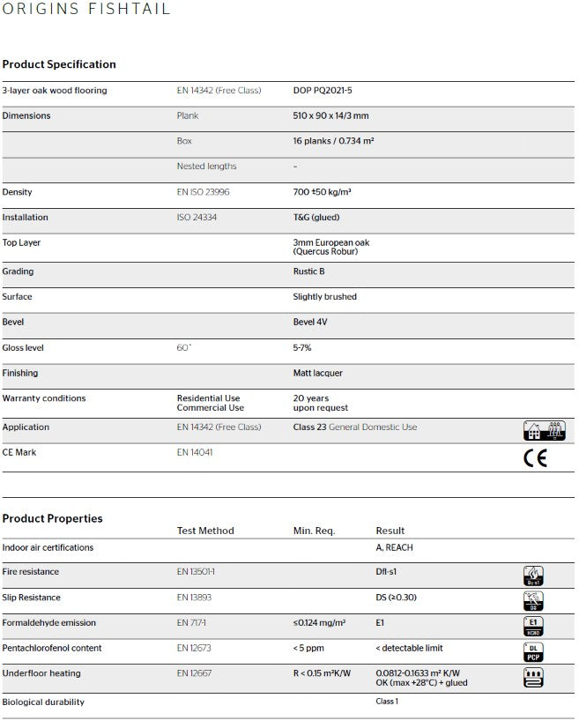Select the ORIGINS FISHTAIL title

point(86,8)
